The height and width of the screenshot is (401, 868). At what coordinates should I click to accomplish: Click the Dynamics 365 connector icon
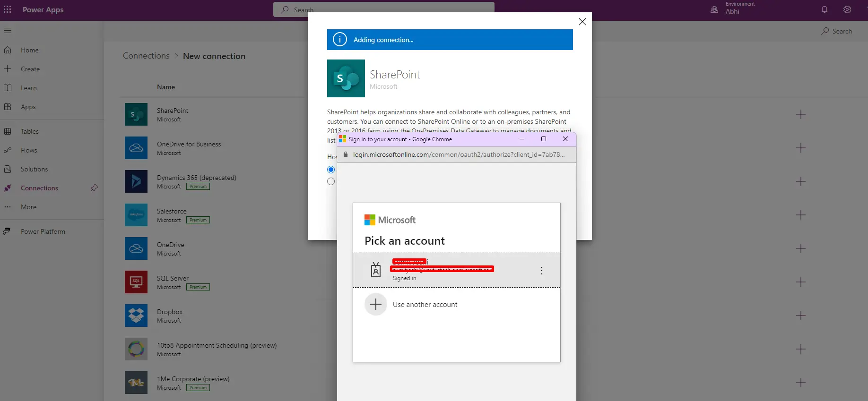point(136,181)
